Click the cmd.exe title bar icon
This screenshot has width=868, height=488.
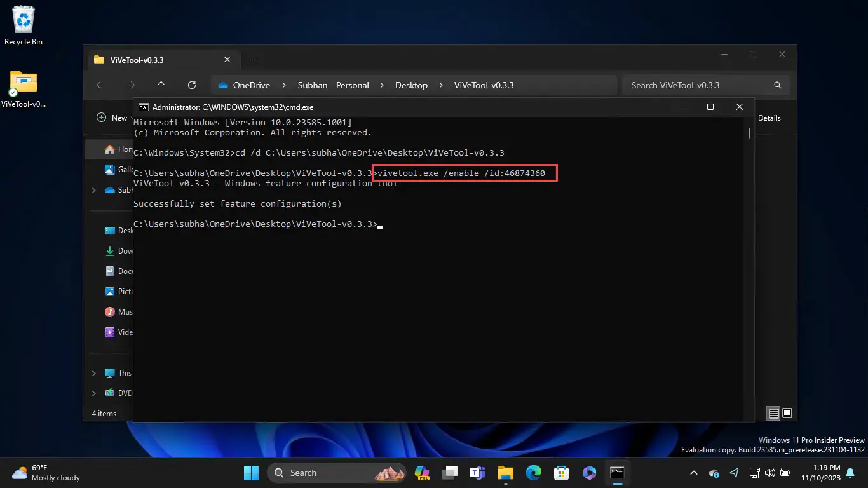pyautogui.click(x=144, y=107)
